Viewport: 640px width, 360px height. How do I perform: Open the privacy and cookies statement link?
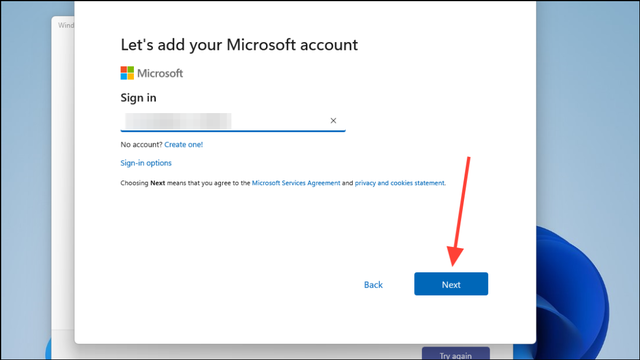point(399,183)
